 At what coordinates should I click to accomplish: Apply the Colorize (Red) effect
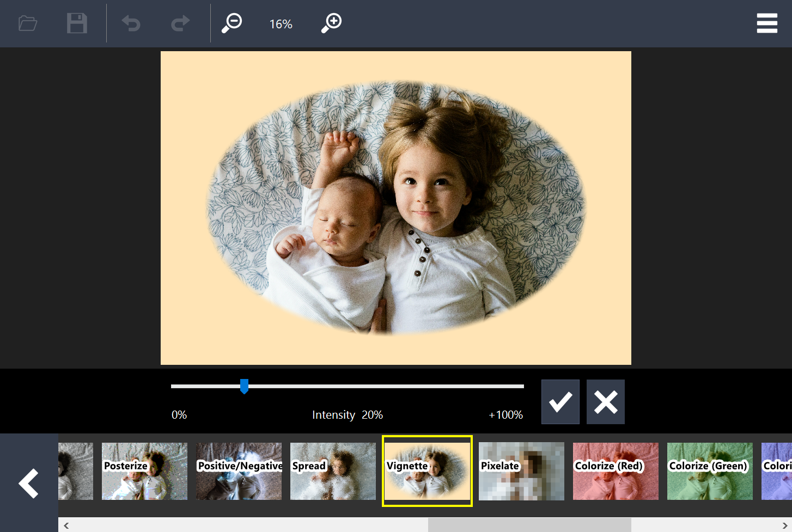coord(616,471)
